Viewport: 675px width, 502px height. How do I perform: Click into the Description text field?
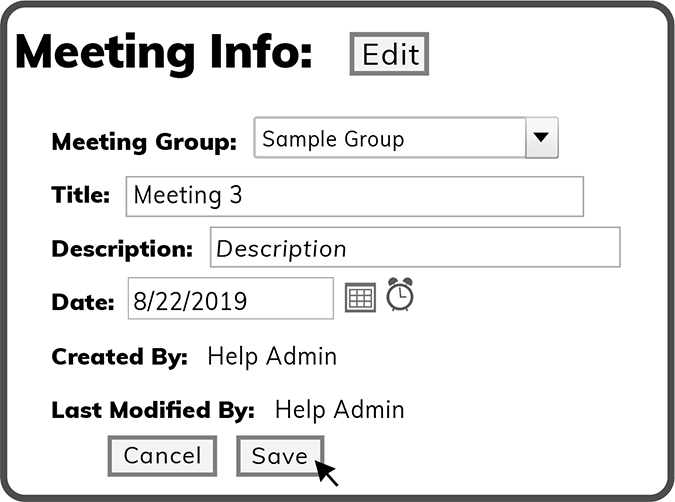point(414,248)
